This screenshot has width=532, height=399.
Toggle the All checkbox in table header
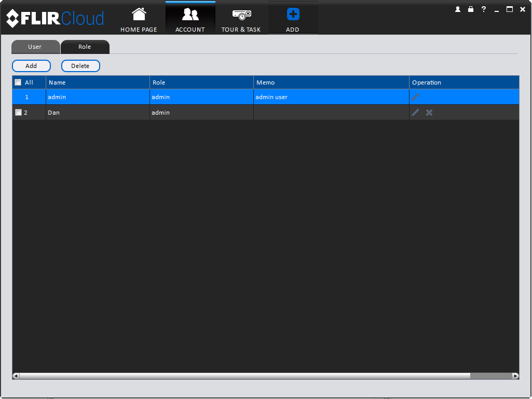[18, 82]
